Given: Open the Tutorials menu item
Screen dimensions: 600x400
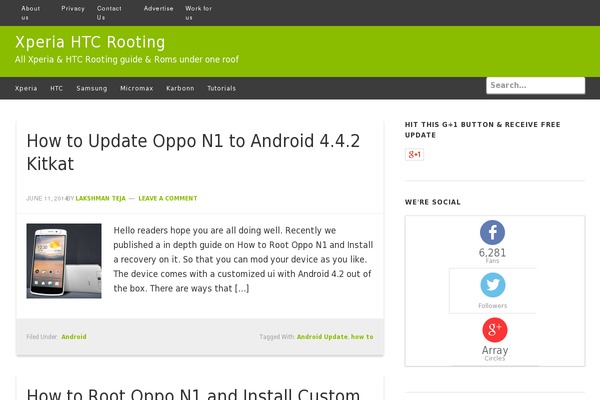Looking at the screenshot, I should pyautogui.click(x=222, y=88).
